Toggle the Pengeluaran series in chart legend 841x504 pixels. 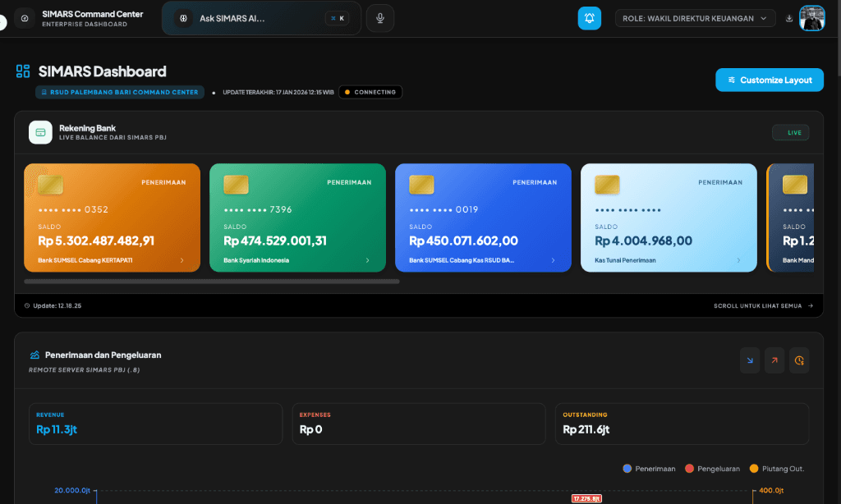point(712,469)
